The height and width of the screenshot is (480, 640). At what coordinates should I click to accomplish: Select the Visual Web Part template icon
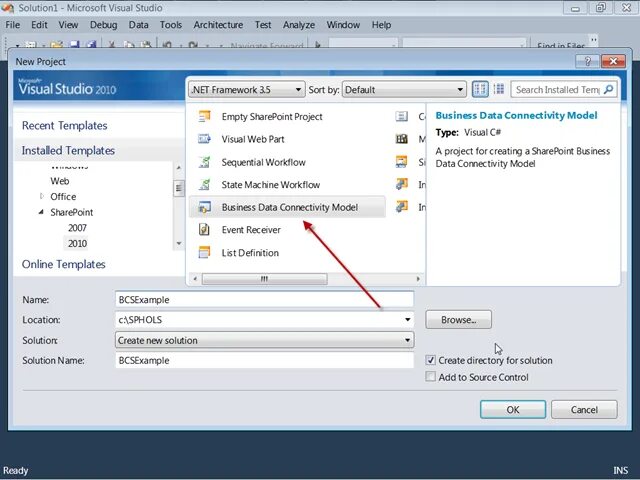(204, 139)
